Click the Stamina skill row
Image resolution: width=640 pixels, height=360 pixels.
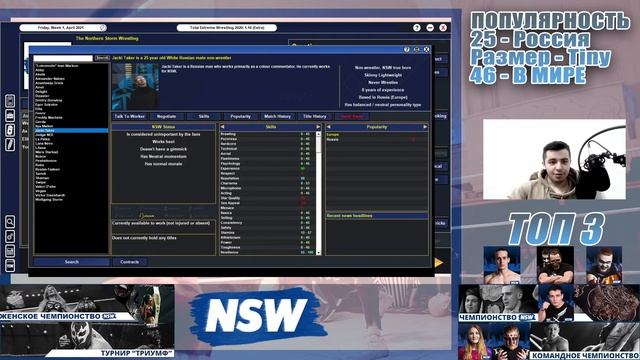(x=268, y=233)
